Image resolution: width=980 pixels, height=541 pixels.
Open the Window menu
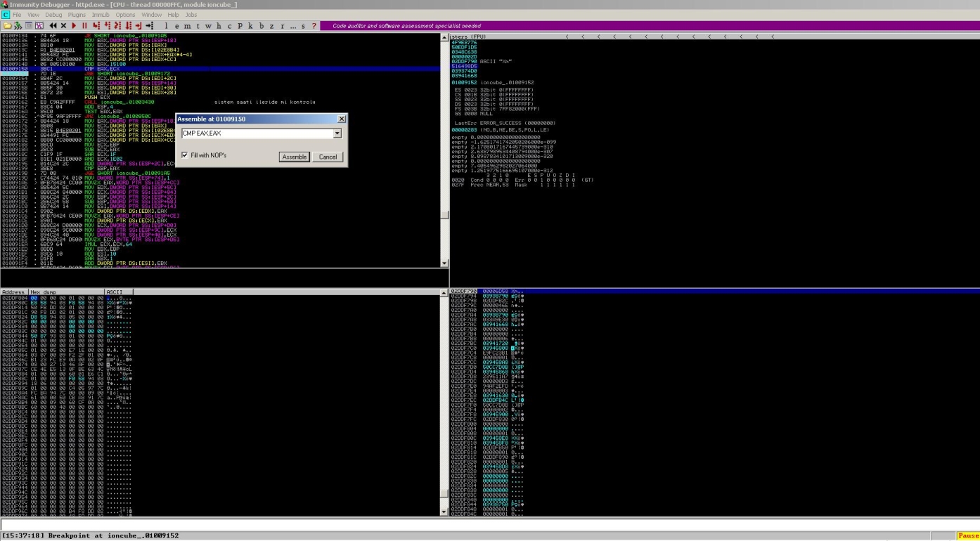pos(151,15)
